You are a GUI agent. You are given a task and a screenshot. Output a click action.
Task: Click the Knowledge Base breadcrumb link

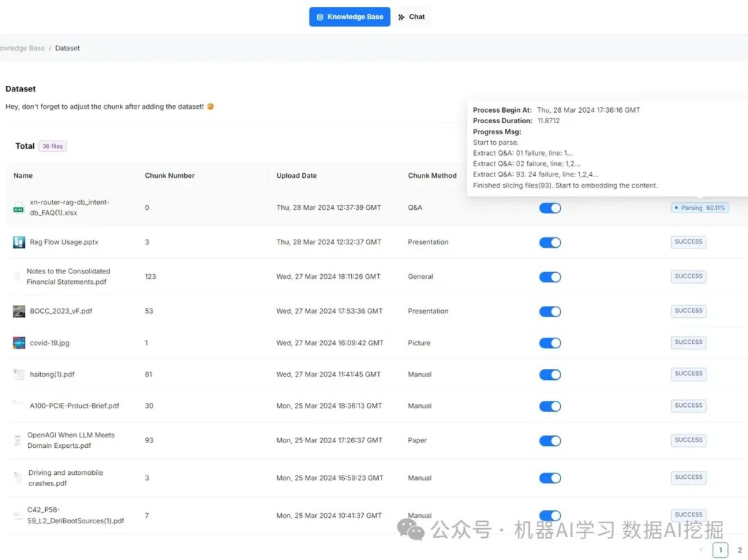[x=22, y=48]
